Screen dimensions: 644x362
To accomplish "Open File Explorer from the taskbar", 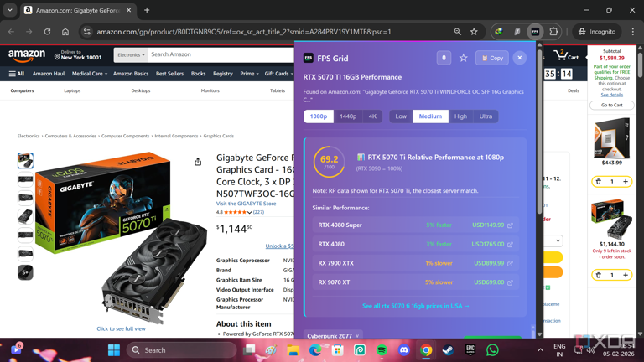I will (293, 350).
